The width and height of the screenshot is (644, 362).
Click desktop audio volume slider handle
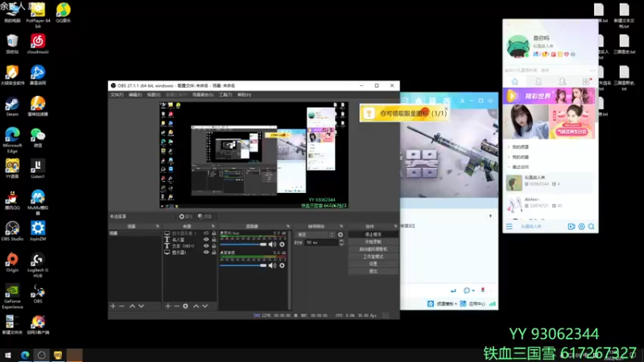click(x=263, y=265)
